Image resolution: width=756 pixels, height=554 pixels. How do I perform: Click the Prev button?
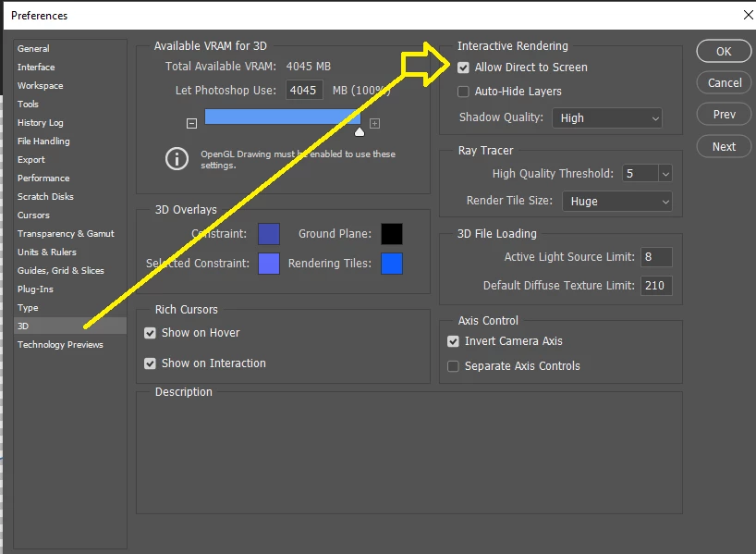724,115
